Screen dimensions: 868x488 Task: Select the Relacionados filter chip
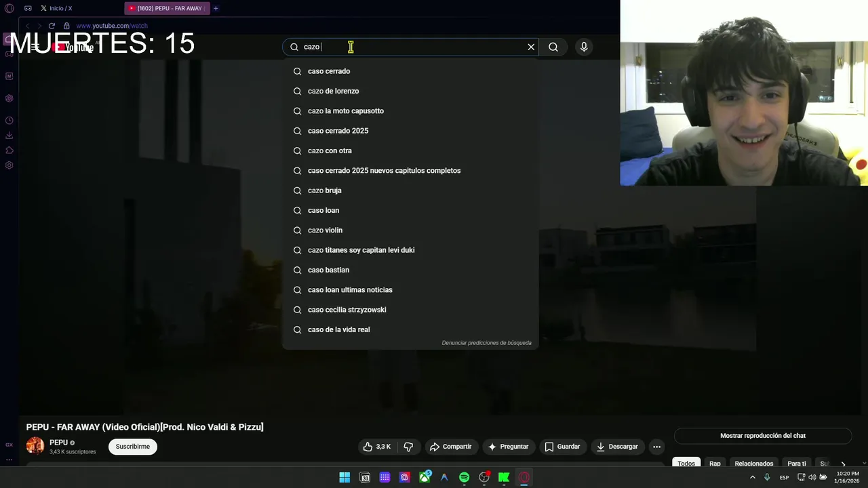click(x=754, y=464)
